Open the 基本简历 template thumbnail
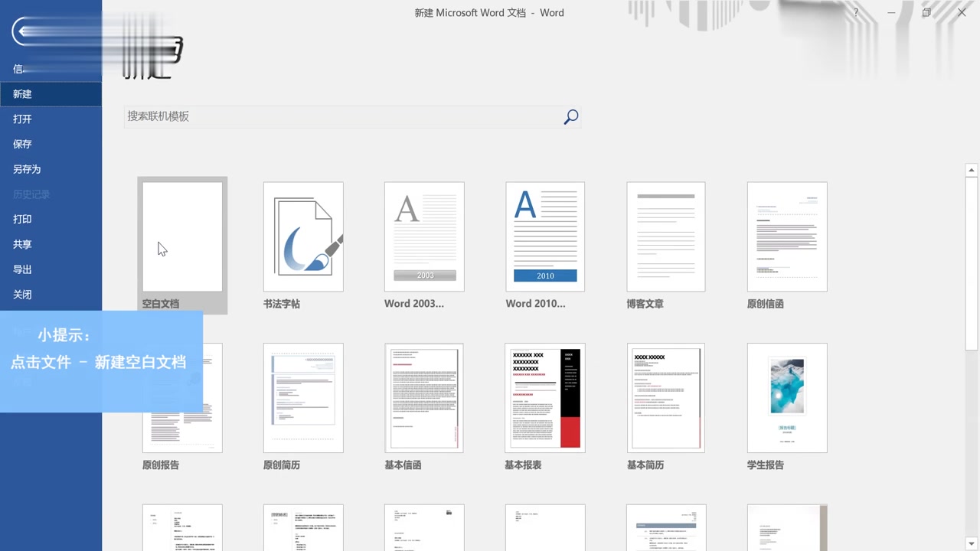Viewport: 980px width, 551px height. pyautogui.click(x=666, y=398)
